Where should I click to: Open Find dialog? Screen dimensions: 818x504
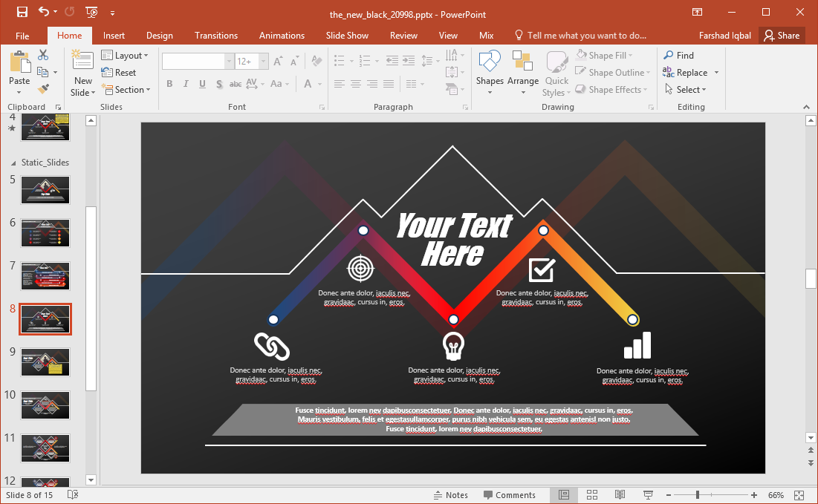(679, 55)
